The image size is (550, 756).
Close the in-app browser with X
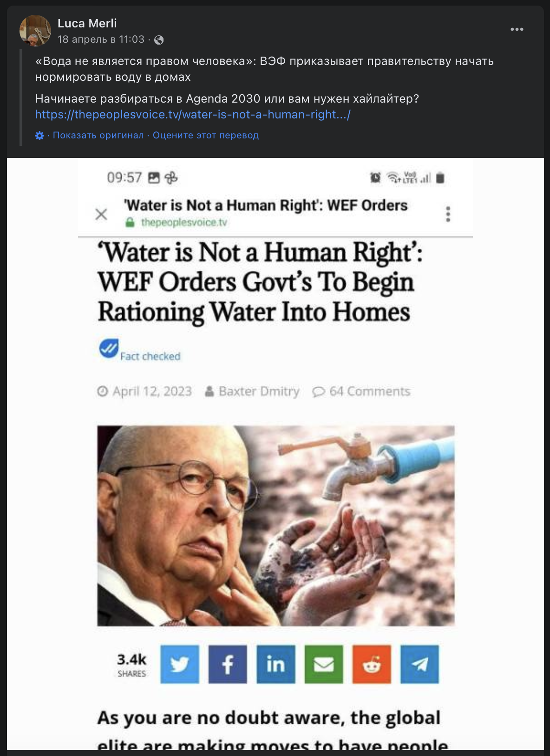(x=101, y=214)
